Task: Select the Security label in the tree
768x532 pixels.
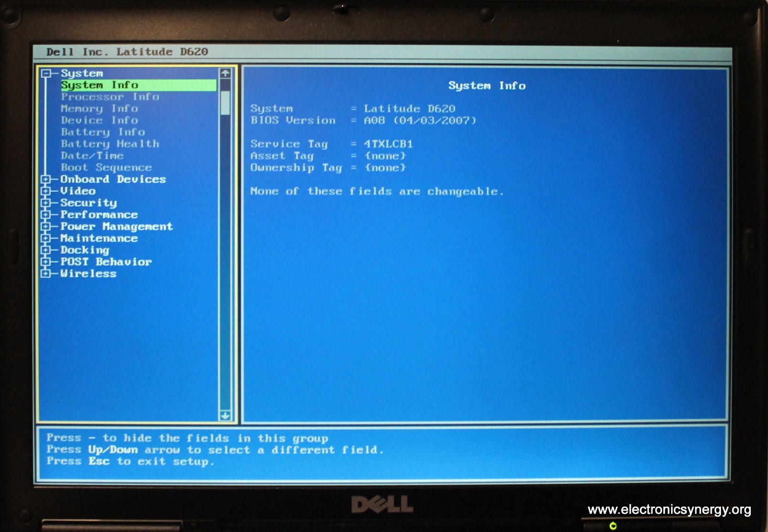Action: [x=88, y=203]
